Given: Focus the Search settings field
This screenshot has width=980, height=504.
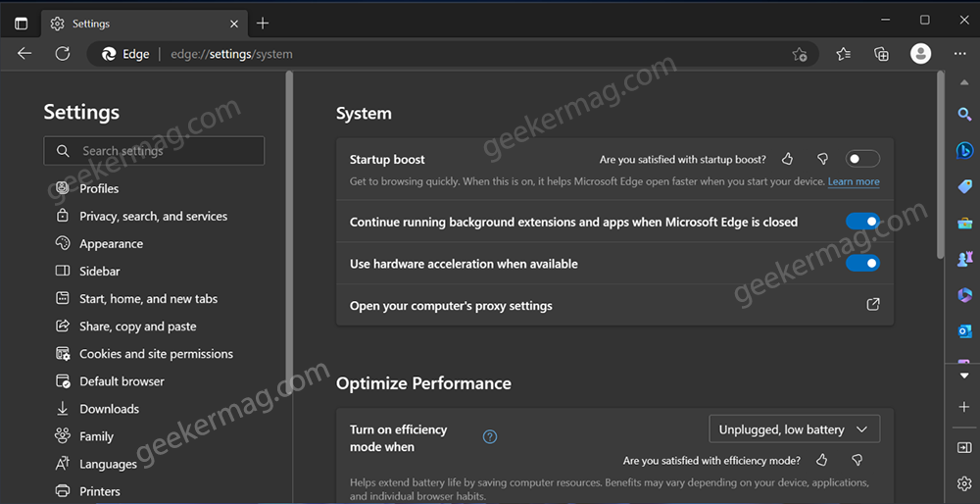Looking at the screenshot, I should 154,151.
